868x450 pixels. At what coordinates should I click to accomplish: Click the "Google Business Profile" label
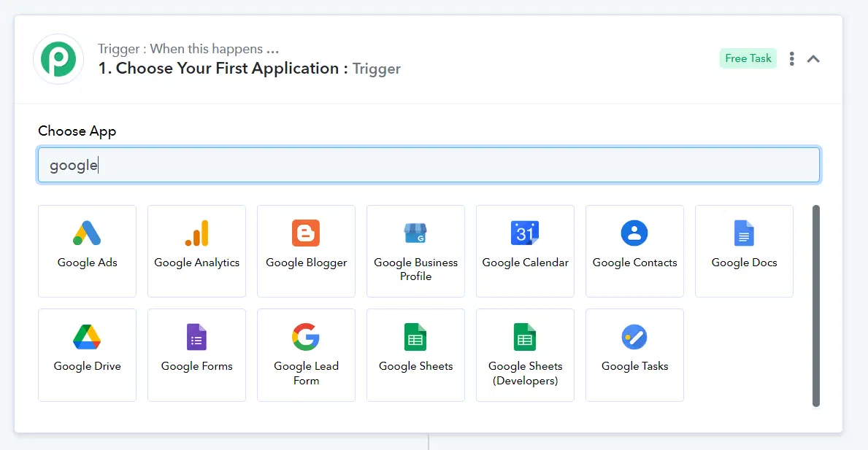(x=415, y=269)
